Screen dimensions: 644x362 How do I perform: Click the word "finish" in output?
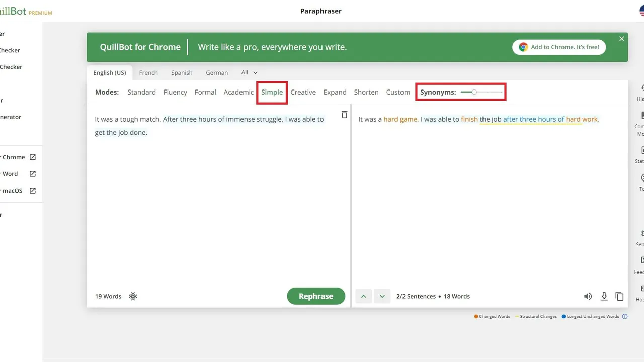(469, 119)
